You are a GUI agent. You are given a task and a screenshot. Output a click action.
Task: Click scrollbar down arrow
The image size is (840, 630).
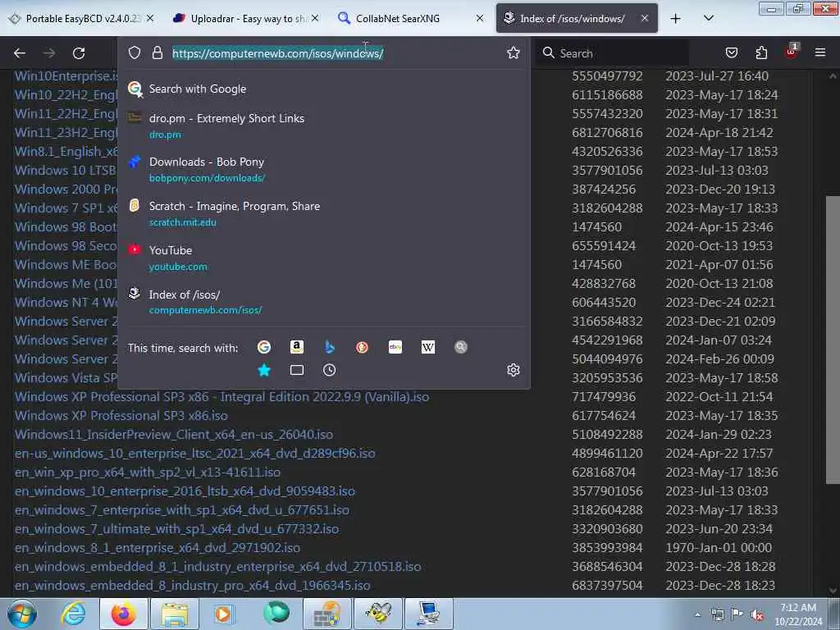(x=833, y=591)
